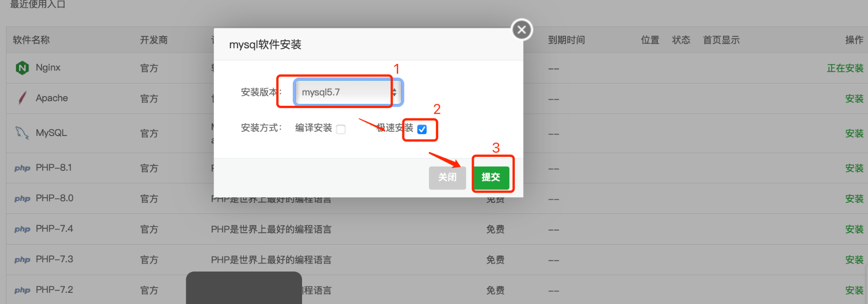Submit with the green 提交 button
The width and height of the screenshot is (868, 304).
(x=491, y=177)
